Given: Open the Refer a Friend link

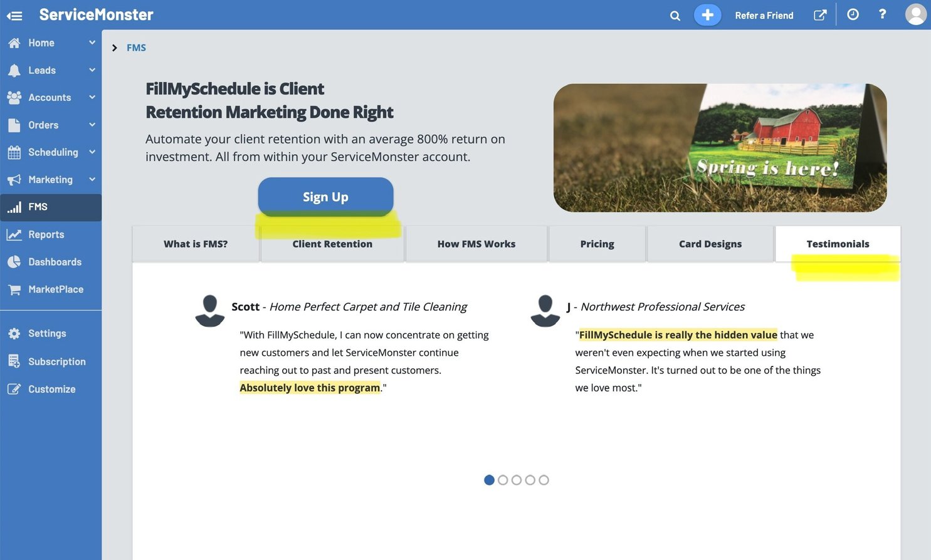Looking at the screenshot, I should (x=764, y=16).
